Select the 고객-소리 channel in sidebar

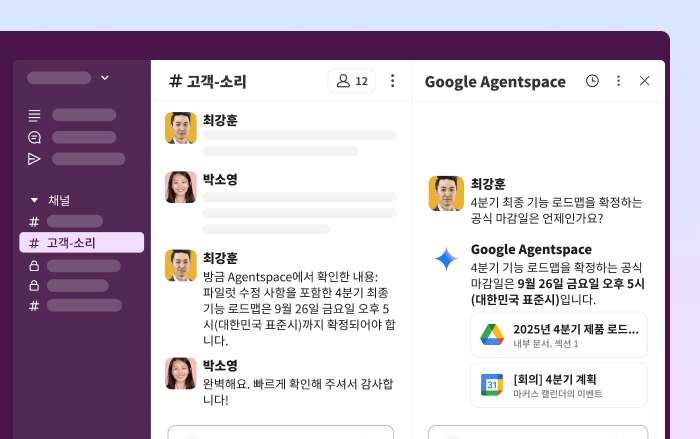[81, 243]
